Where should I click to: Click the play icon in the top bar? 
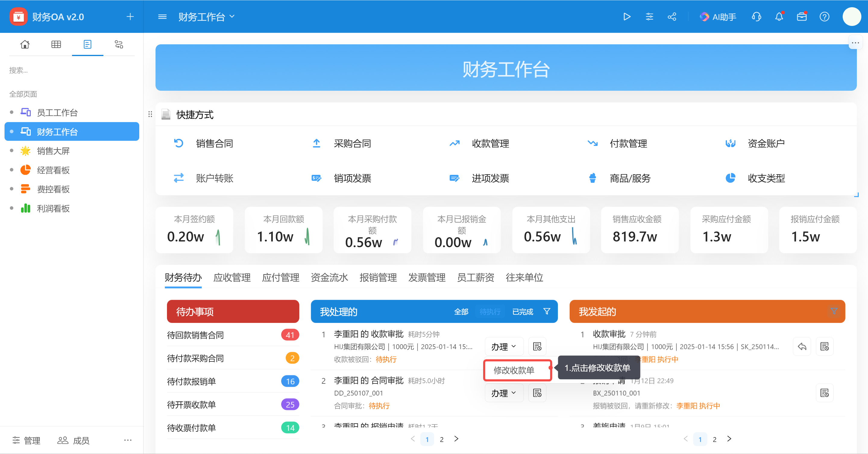pos(627,17)
